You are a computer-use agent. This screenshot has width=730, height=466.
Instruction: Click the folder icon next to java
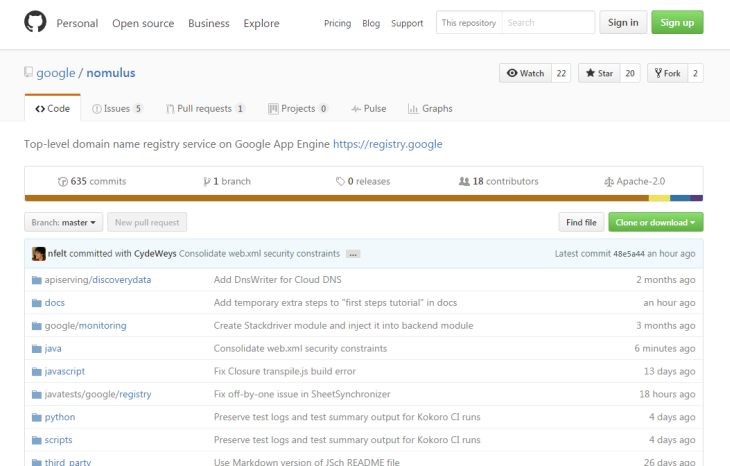point(37,348)
